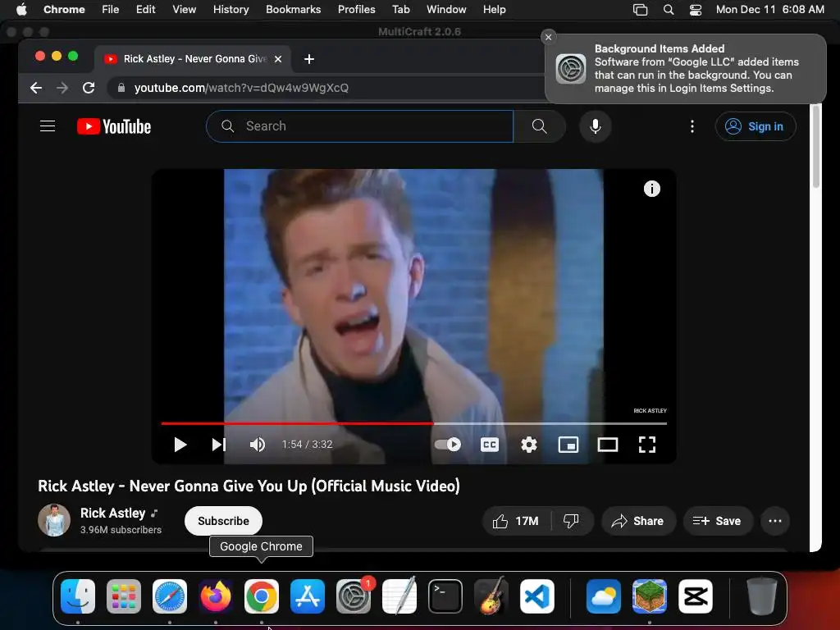Image resolution: width=840 pixels, height=630 pixels.
Task: Click the magnifier search button on YouTube
Action: coord(540,126)
